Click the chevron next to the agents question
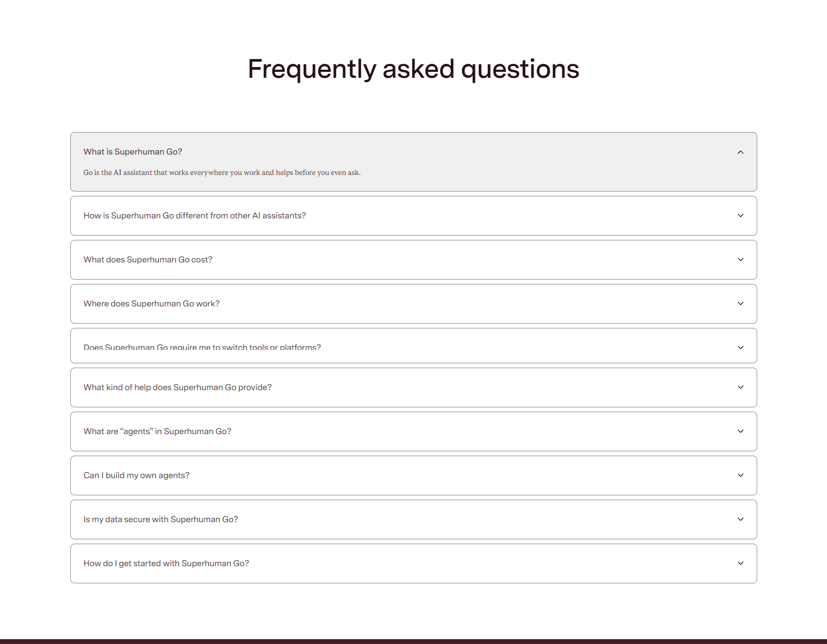 coord(741,431)
